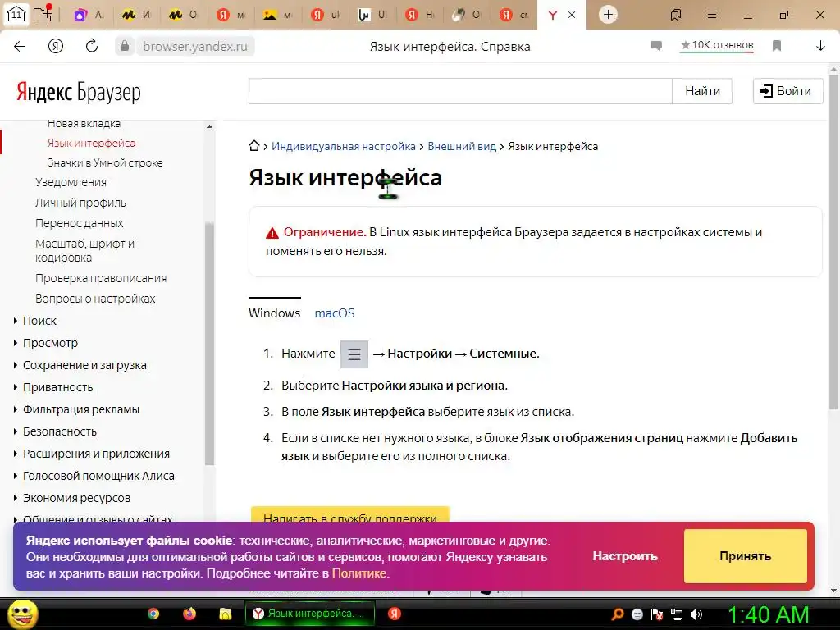Switch to the macOS instructions tab

click(x=335, y=313)
